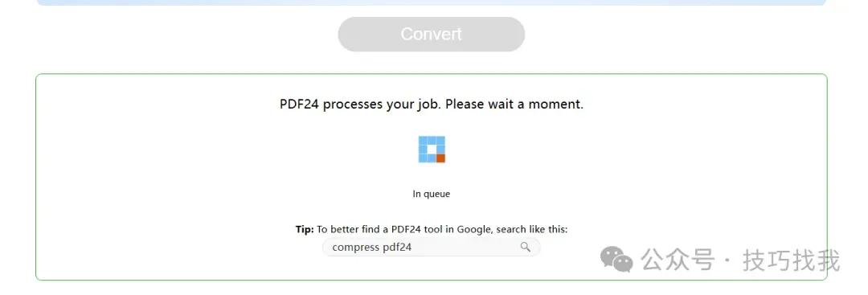Click the PDF24 loading squares animation
868x295 pixels.
(432, 150)
